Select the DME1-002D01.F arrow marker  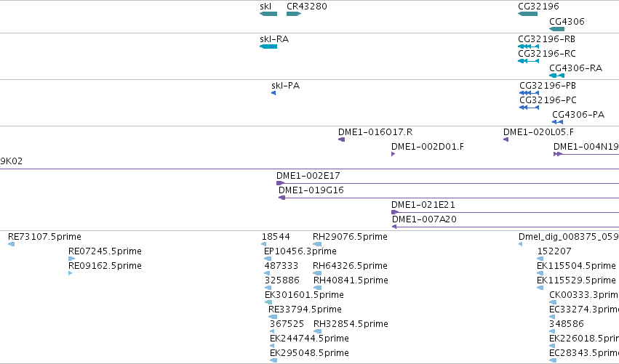pos(394,154)
